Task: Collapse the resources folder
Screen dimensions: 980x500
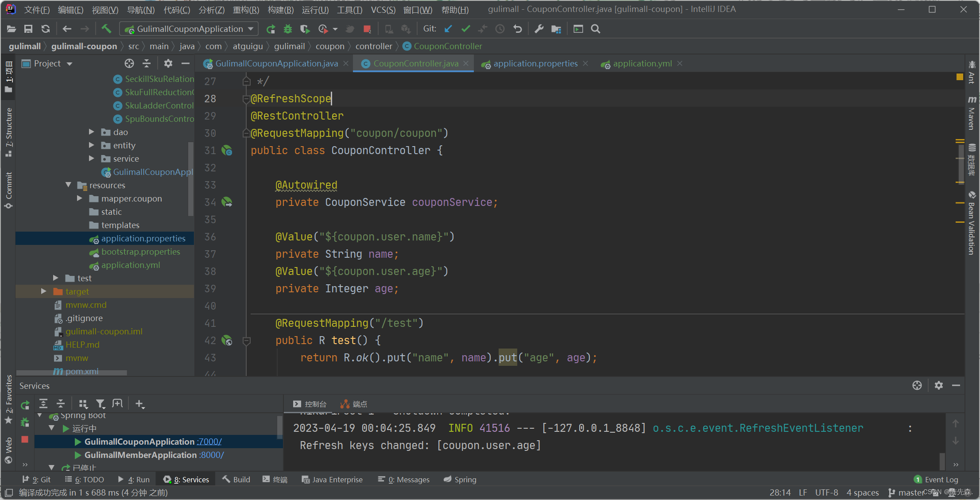Action: coord(68,185)
